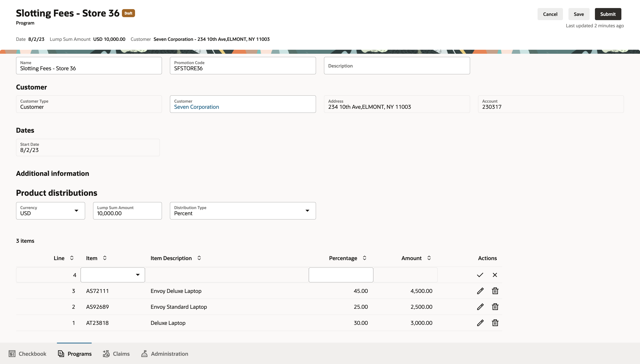Viewport: 640px width, 364px height.
Task: Edit the Promotion Code field
Action: click(x=243, y=66)
